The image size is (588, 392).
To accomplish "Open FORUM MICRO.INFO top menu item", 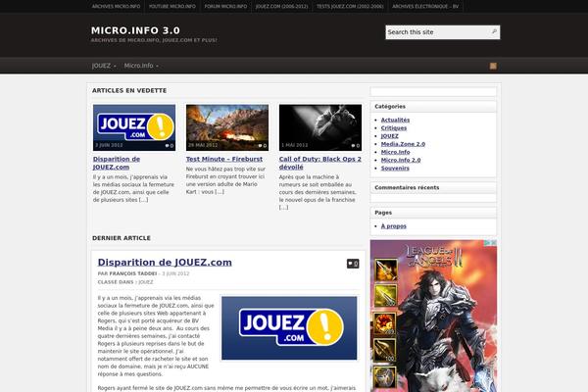I will (x=225, y=7).
